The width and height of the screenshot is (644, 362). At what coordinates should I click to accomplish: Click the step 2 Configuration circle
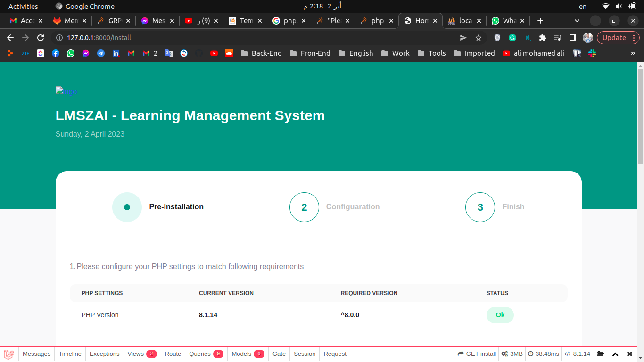pos(304,207)
